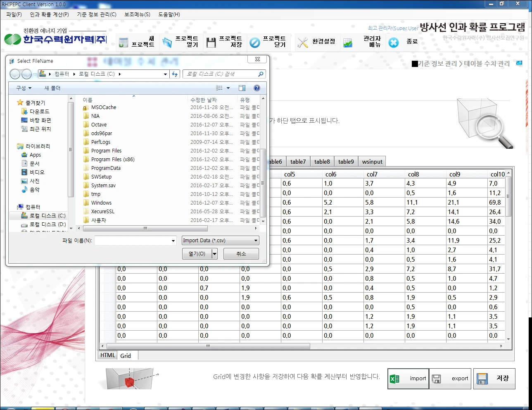Click the search magnifier icon in dialog
This screenshot has height=410, width=532.
[x=261, y=74]
